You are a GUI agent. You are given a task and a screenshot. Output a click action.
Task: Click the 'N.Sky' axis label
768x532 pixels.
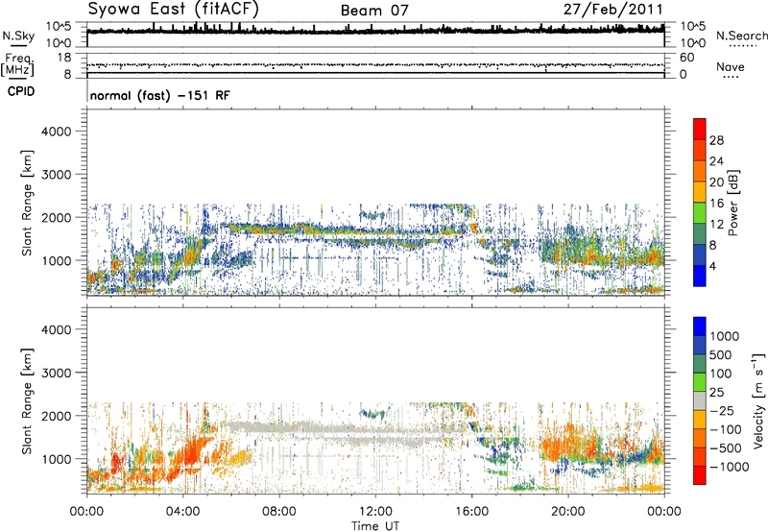point(18,36)
